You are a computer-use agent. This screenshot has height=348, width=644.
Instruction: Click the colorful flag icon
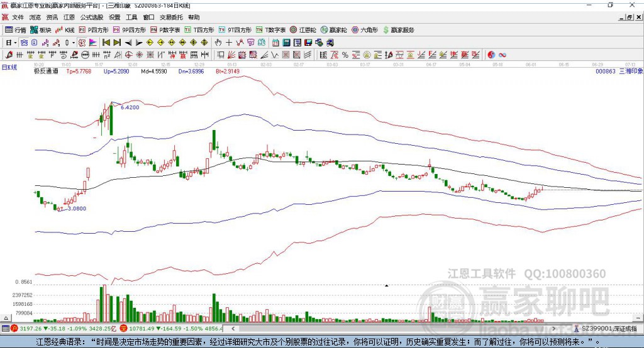tap(93, 43)
